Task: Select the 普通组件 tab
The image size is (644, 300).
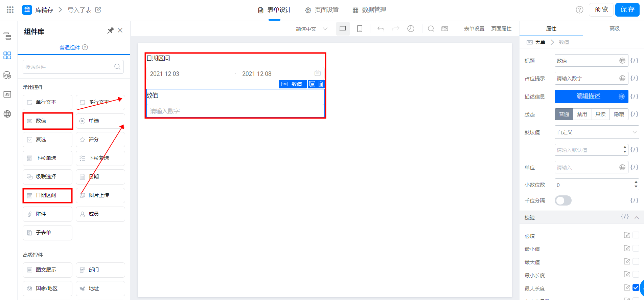Action: 70,47
